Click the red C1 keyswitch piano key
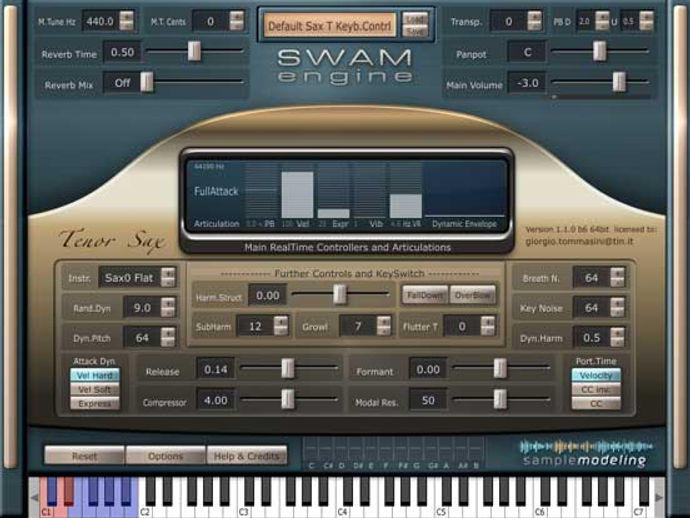This screenshot has width=690, height=518. point(46,511)
